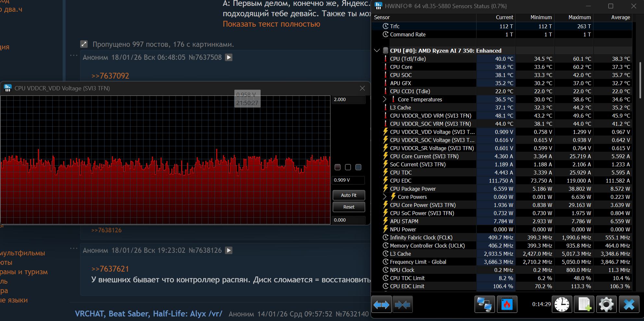
Task: Open HWiNFO sensor settings gear
Action: coord(606,304)
